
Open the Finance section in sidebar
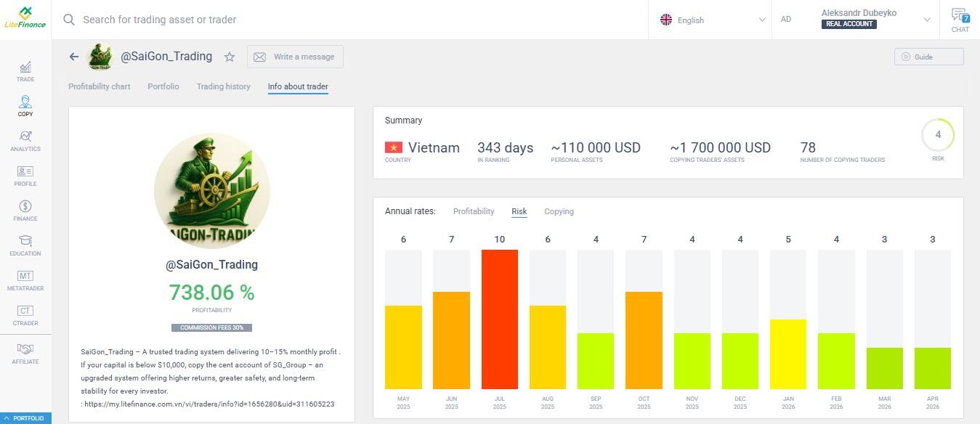[x=25, y=211]
